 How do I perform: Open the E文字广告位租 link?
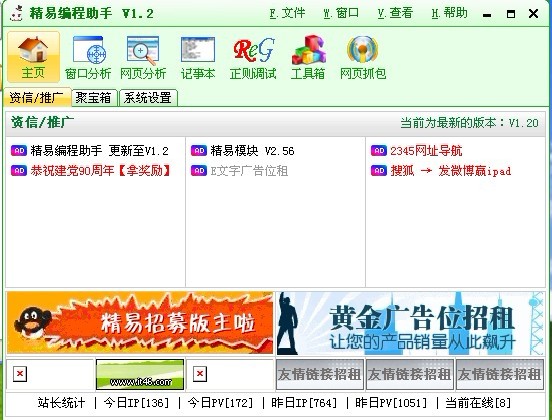249,171
